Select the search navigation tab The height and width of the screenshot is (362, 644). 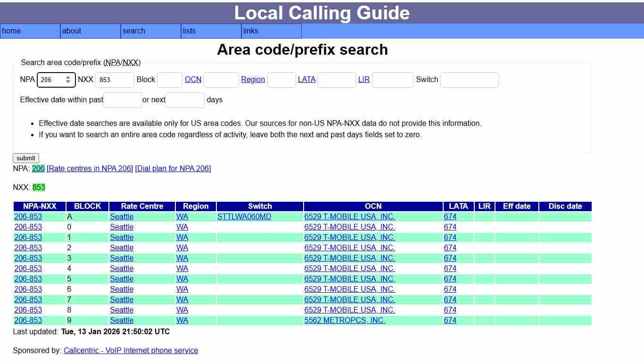[133, 31]
